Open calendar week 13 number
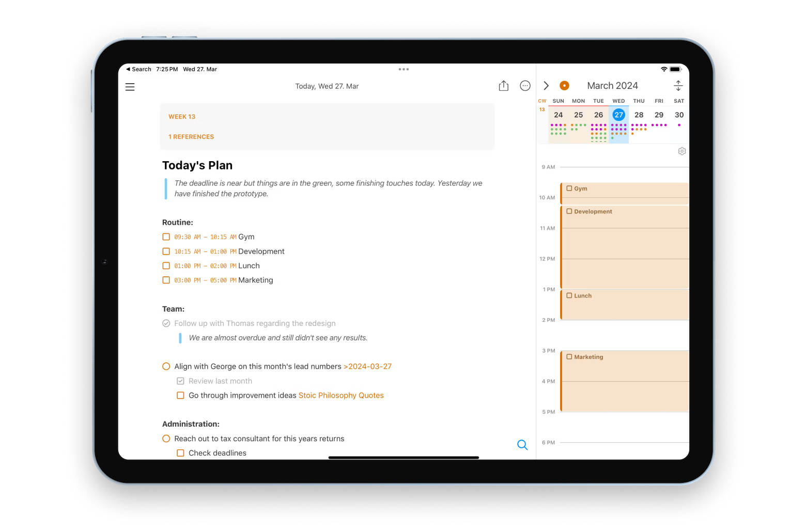Image resolution: width=806 pixels, height=532 pixels. 542,109
